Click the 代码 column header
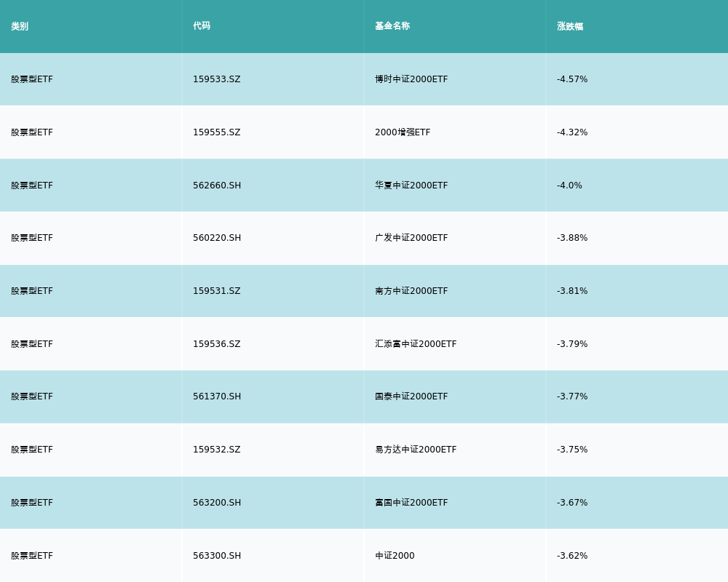The width and height of the screenshot is (728, 582). (x=202, y=26)
